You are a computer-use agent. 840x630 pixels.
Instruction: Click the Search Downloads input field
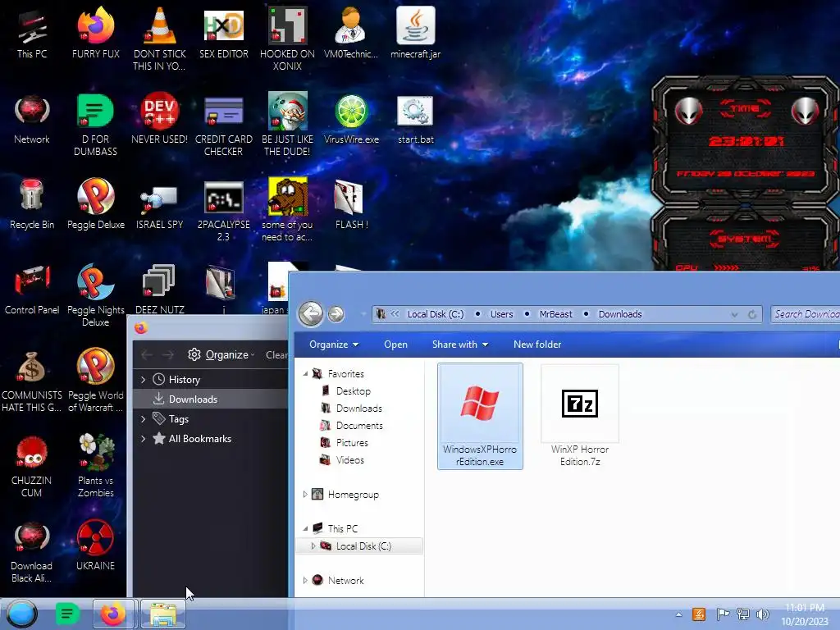click(806, 314)
